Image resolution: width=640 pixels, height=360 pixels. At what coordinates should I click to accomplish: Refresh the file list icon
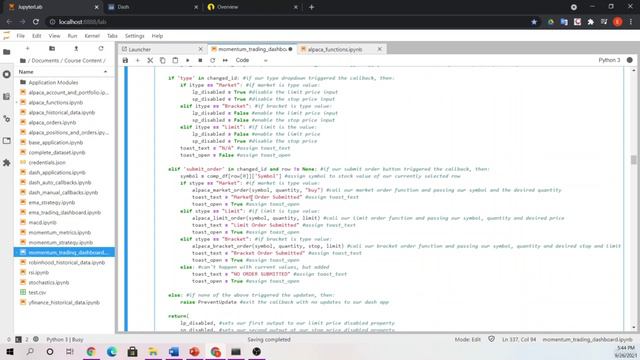(x=101, y=49)
